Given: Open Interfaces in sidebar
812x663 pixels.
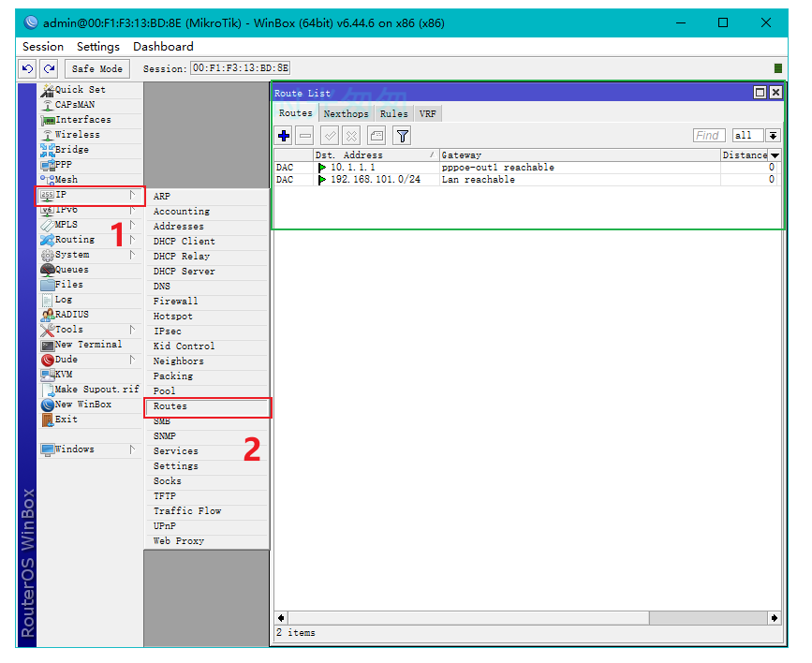Looking at the screenshot, I should tap(91, 120).
